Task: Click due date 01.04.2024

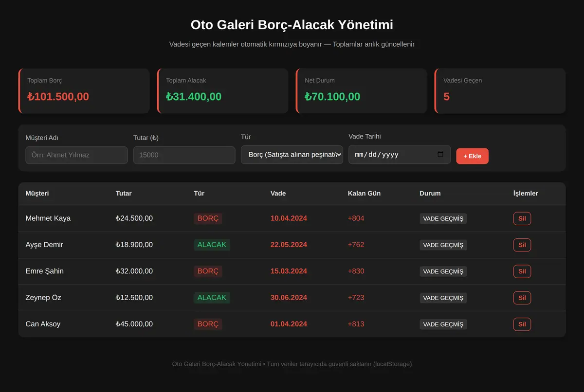Action: click(x=289, y=324)
